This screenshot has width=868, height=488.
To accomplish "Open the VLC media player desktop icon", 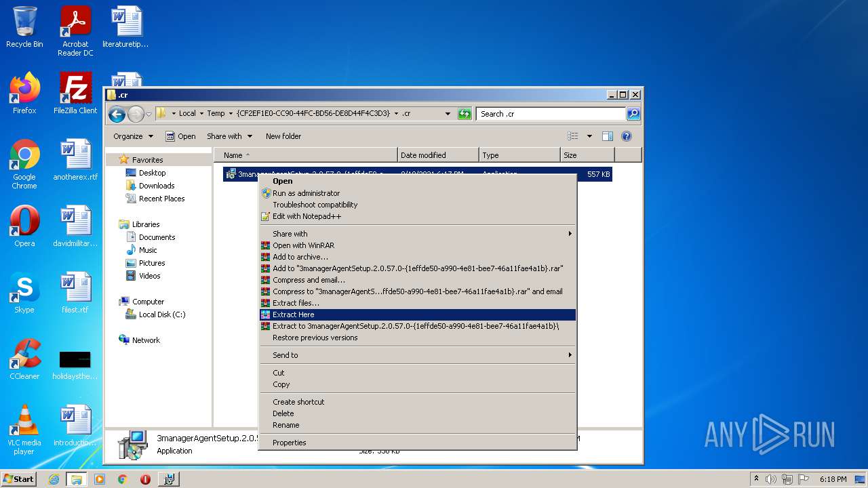I will 24,430.
